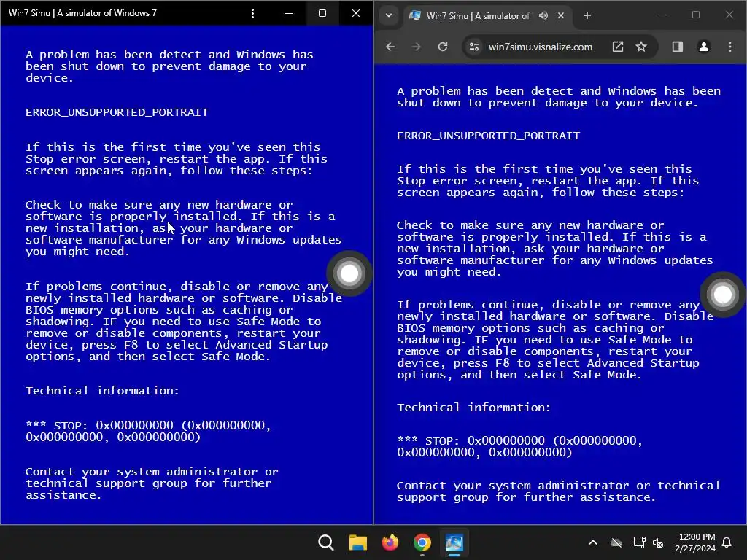The width and height of the screenshot is (747, 560).
Task: Click "Technical information:" in Chrome window
Action: (473, 408)
